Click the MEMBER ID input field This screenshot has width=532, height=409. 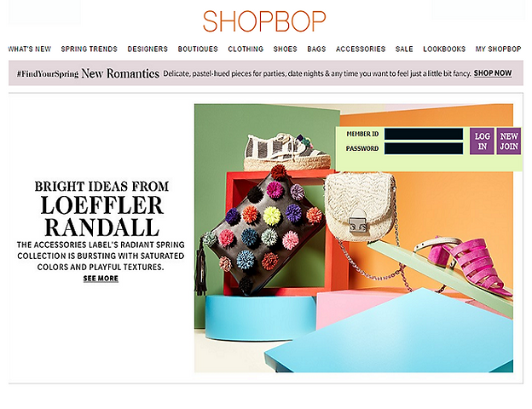pos(424,134)
